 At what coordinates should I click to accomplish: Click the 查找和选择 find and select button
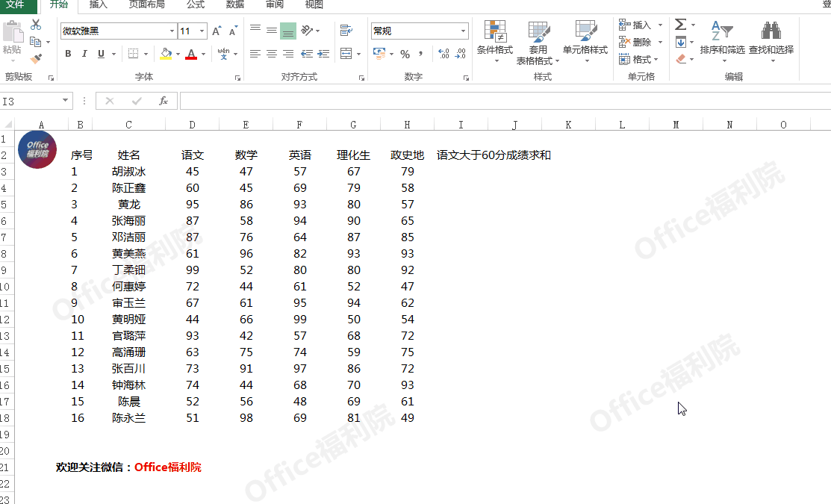pyautogui.click(x=771, y=42)
